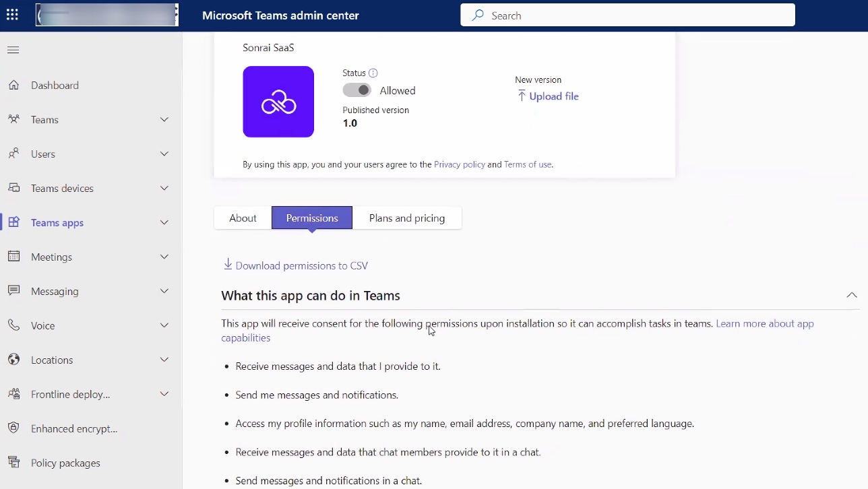Click 'Access my profile information' permission text

click(x=464, y=424)
